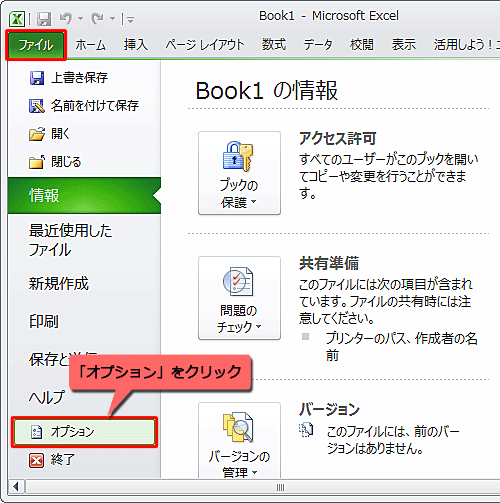
Task: Open the Redo history dropdown arrow
Action: point(113,19)
